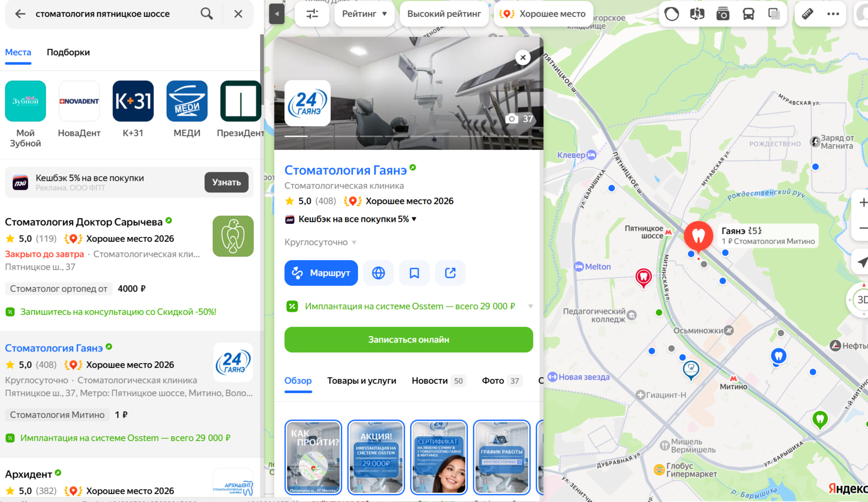This screenshot has width=868, height=502.
Task: Click the blue tooth pin near Митино
Action: (779, 356)
